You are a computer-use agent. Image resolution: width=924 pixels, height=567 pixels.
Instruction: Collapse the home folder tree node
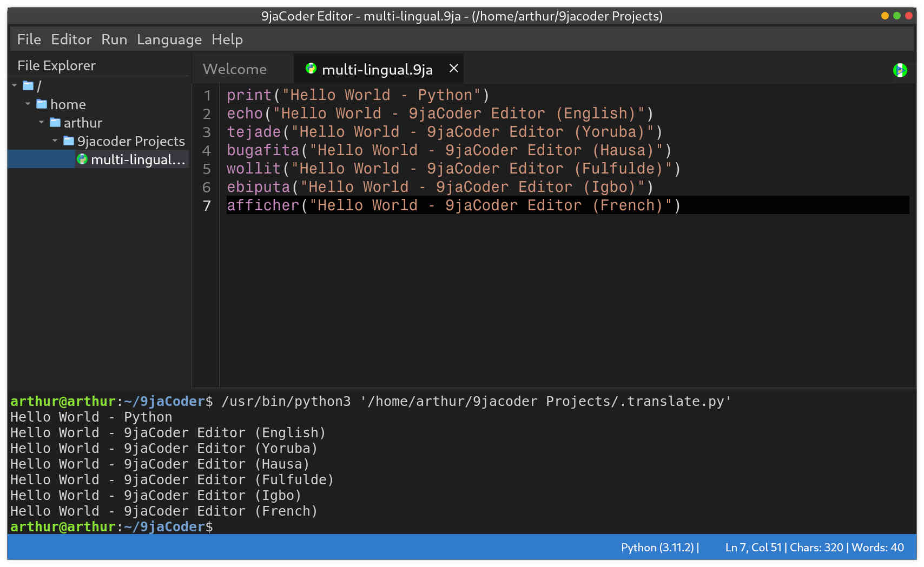tap(28, 104)
